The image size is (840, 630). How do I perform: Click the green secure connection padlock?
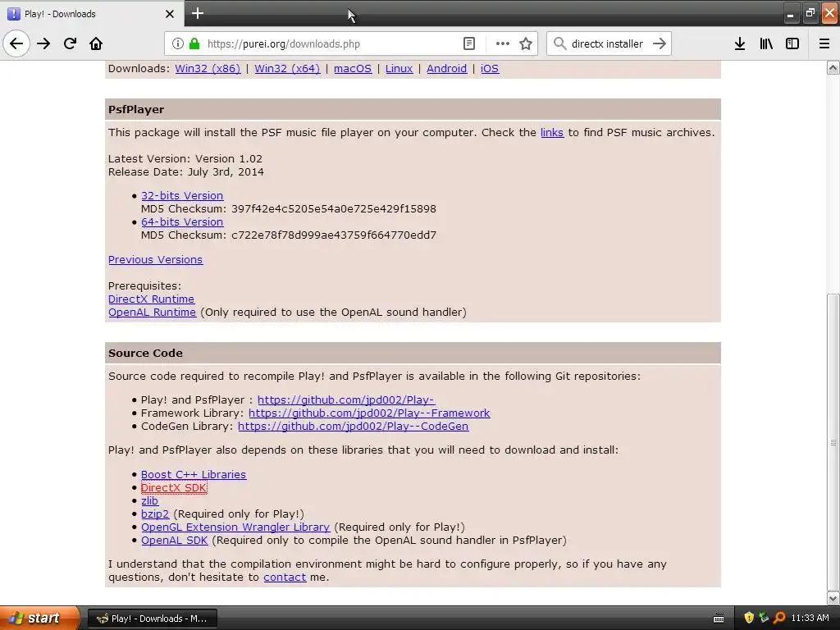click(x=194, y=43)
